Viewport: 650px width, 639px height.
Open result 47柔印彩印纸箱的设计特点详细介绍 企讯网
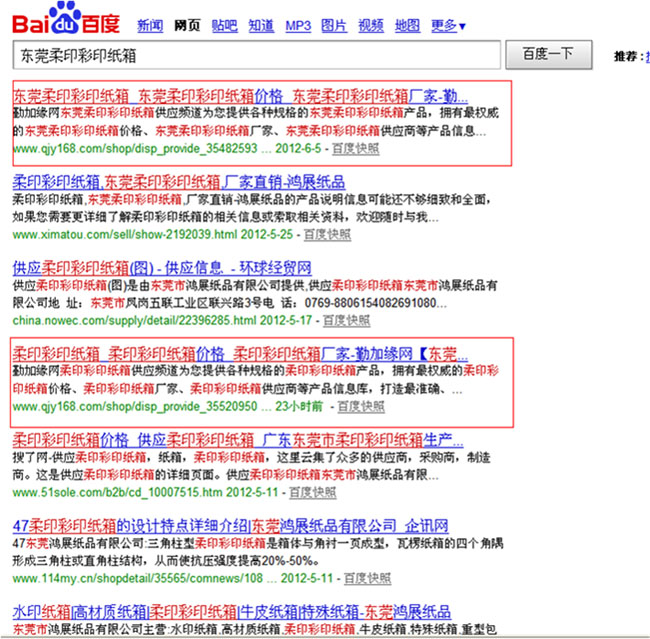(230, 526)
